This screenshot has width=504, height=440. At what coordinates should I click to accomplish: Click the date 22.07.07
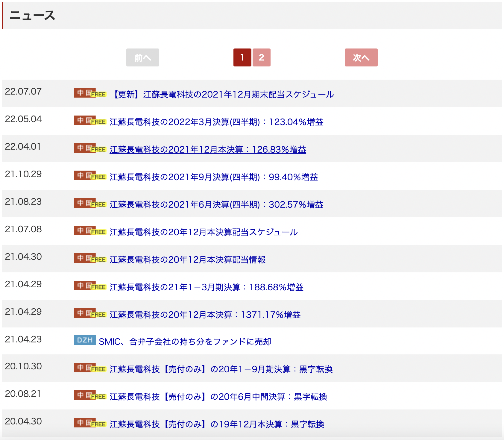click(23, 92)
